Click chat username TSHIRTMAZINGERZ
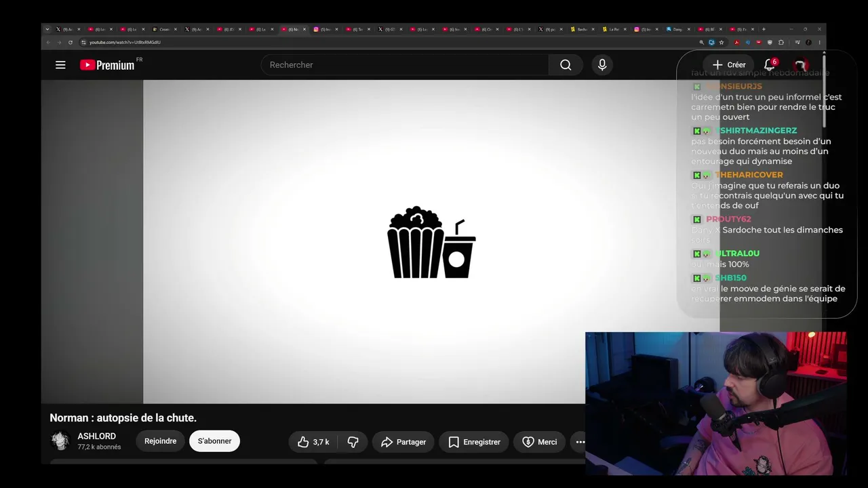 pyautogui.click(x=756, y=131)
